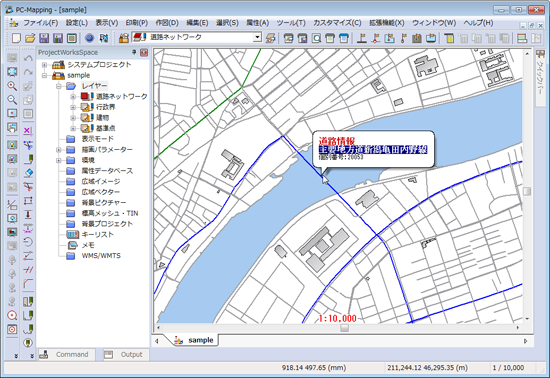Click the globe icon in the toolbar
The width and height of the screenshot is (550, 378).
coord(90,38)
